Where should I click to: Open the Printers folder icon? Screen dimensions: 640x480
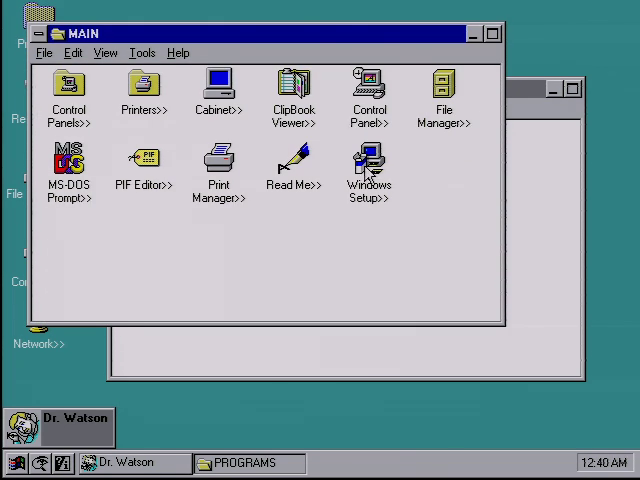coord(144,84)
